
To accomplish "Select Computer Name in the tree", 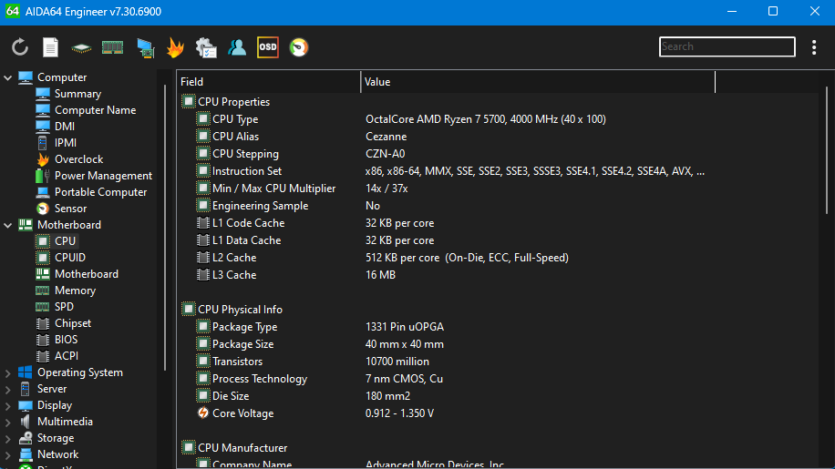I will (x=95, y=110).
